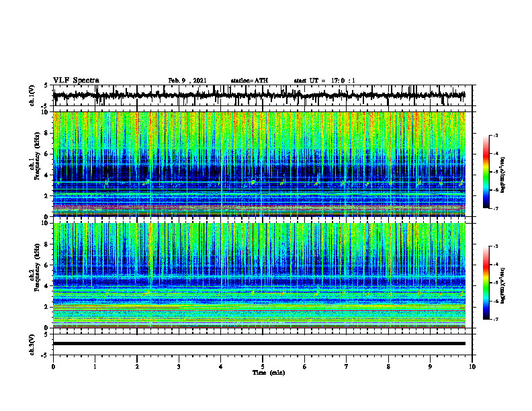Click the ch.1 voltage waveform trace
Screen dimensions: 532x411
[x=259, y=95]
